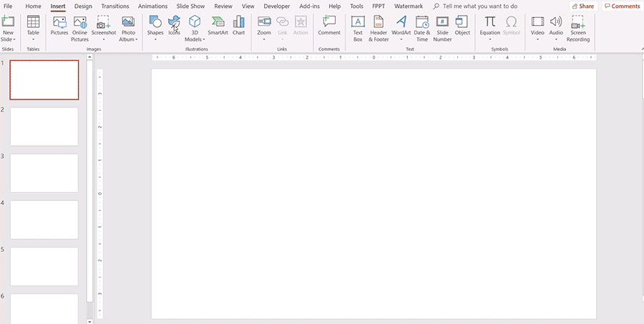Screen dimensions: 644x324
Task: Insert WordArt text
Action: [x=401, y=26]
